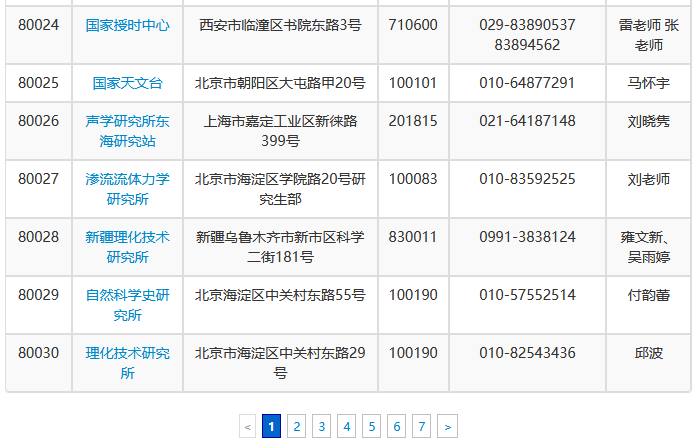Click contact name 刘老师

pyautogui.click(x=649, y=179)
